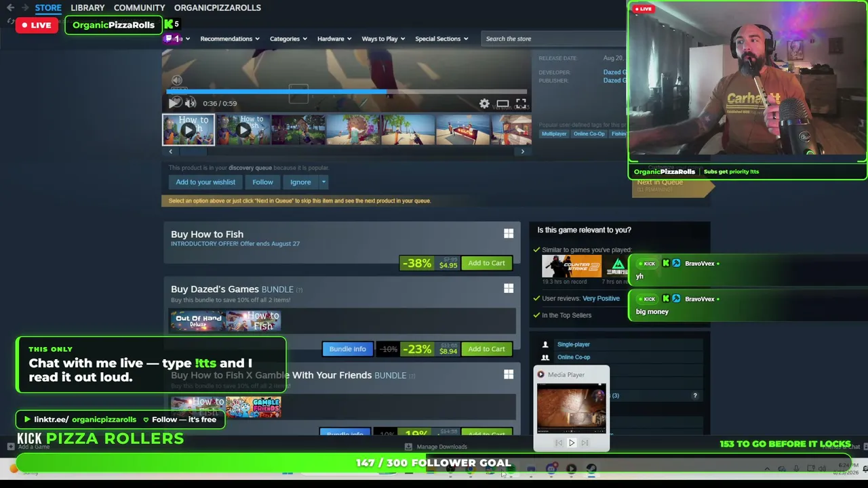
Task: Open Out Of Hand Deluxe bundle item
Action: pos(198,321)
